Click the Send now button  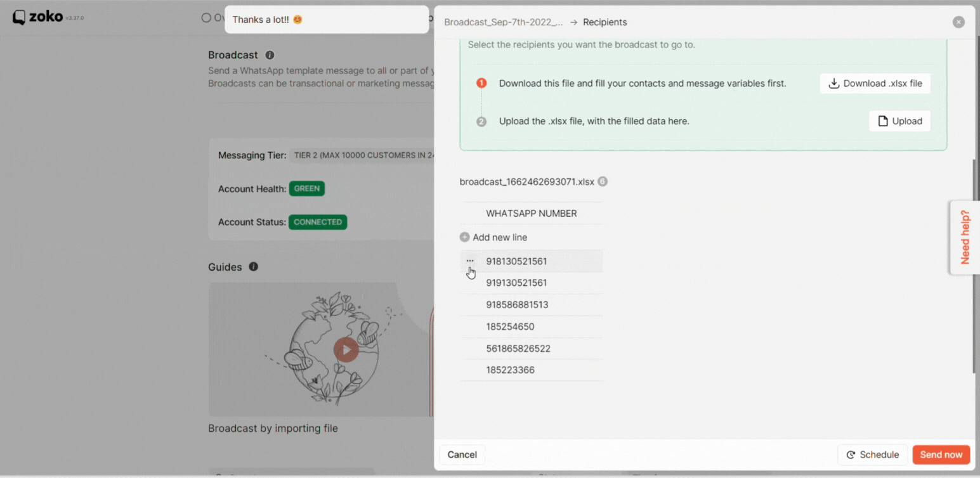pos(941,455)
